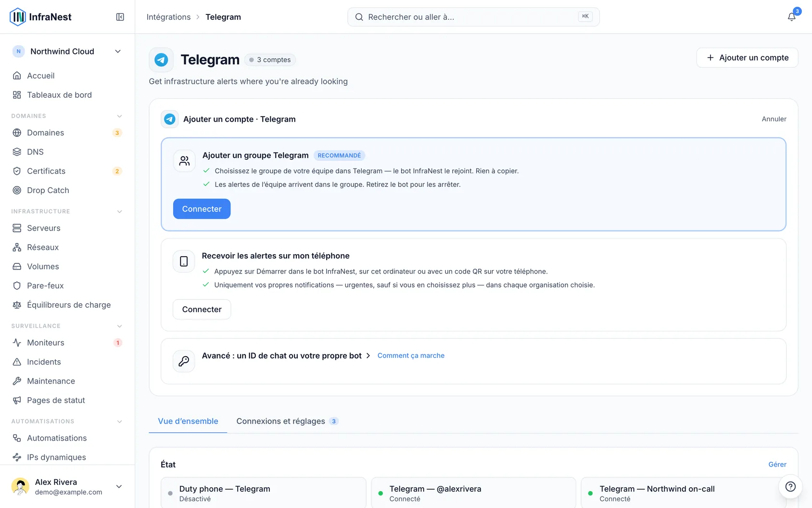Viewport: 812px width, 508px height.
Task: Collapse the sidebar panel icon
Action: (x=120, y=17)
